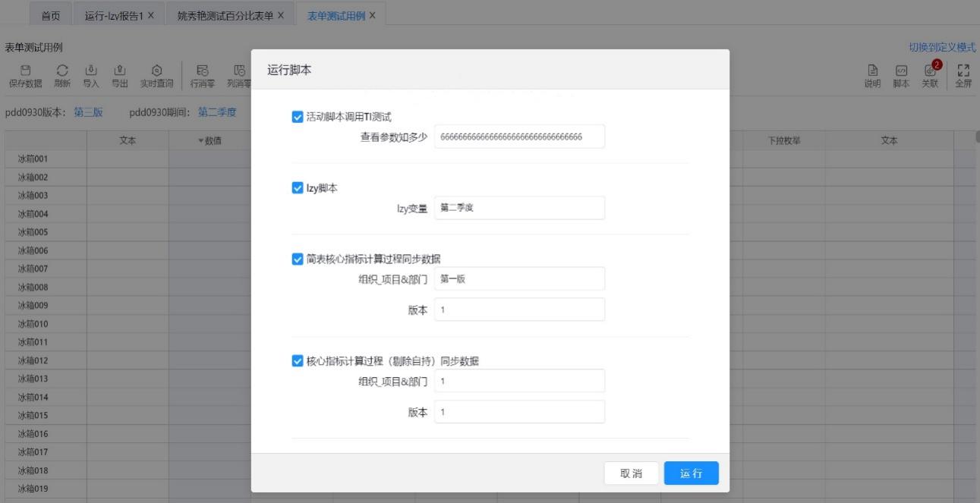Switch to 首页 tab
Image resolution: width=980 pixels, height=503 pixels.
click(51, 16)
